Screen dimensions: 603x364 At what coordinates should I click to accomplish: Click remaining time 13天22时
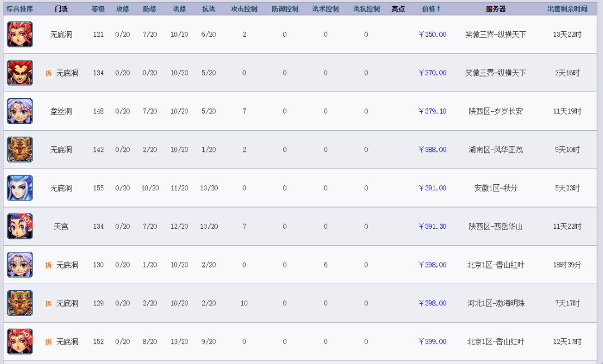click(x=567, y=35)
